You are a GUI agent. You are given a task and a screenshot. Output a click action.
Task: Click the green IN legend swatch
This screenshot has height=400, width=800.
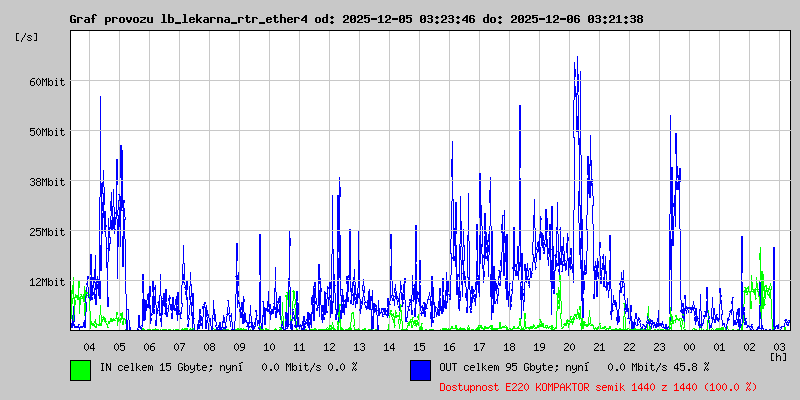[80, 369]
